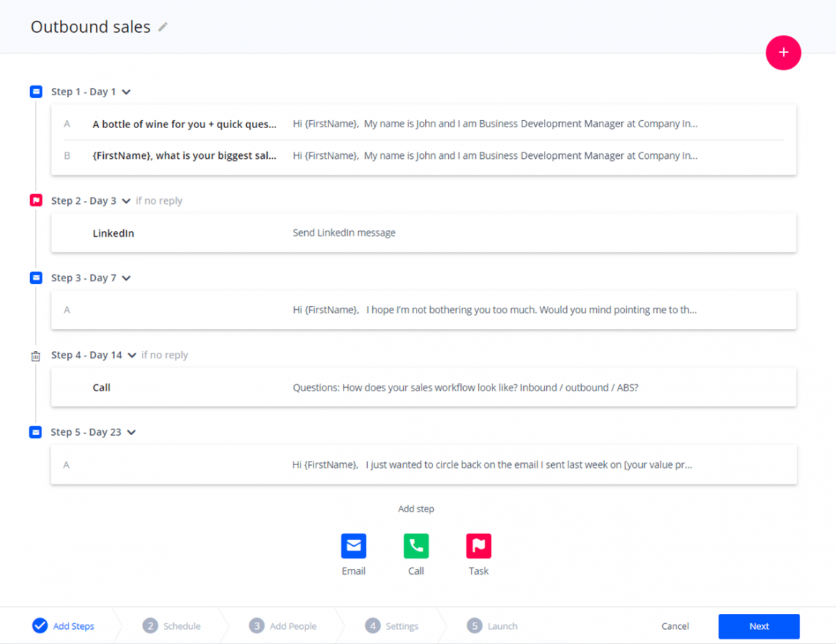This screenshot has height=644, width=836.
Task: Add a Task step
Action: [x=478, y=555]
